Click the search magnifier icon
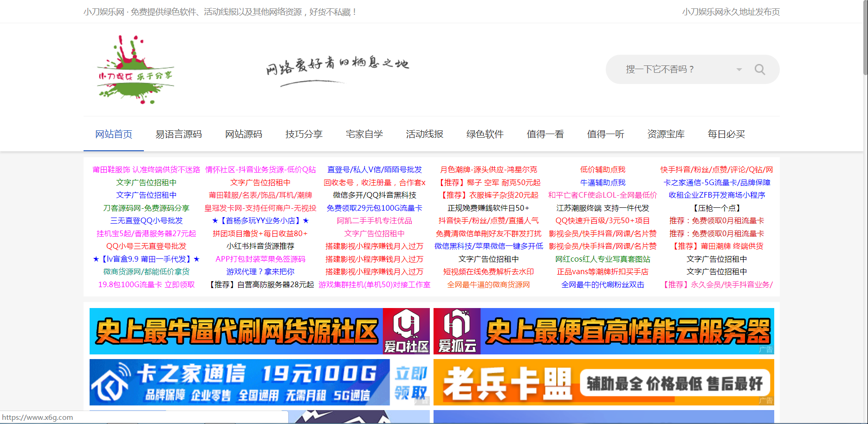 point(760,69)
